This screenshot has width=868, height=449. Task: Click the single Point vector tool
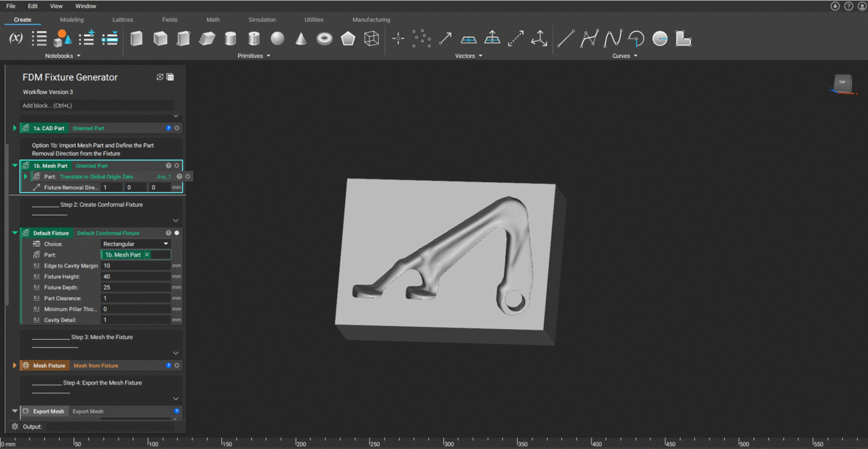pos(398,38)
